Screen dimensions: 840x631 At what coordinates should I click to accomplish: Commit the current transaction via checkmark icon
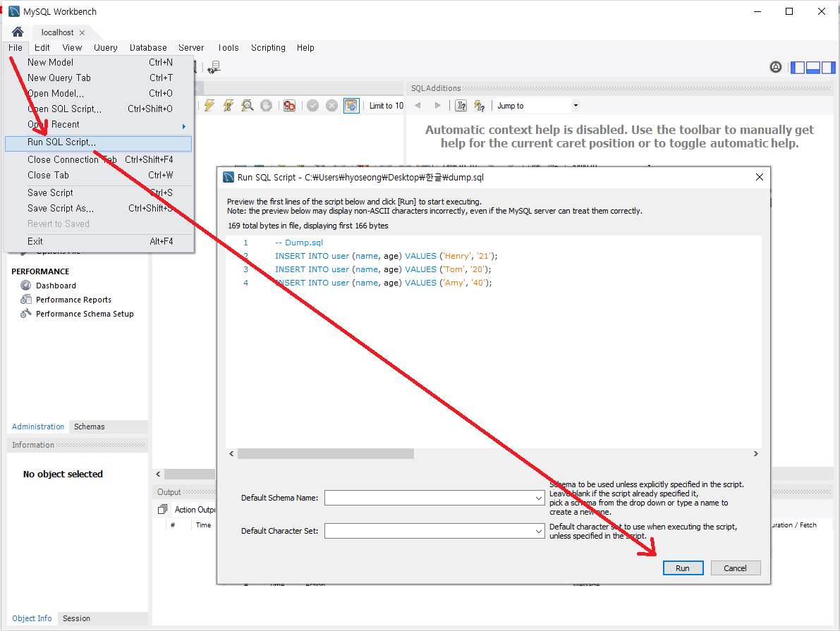312,105
